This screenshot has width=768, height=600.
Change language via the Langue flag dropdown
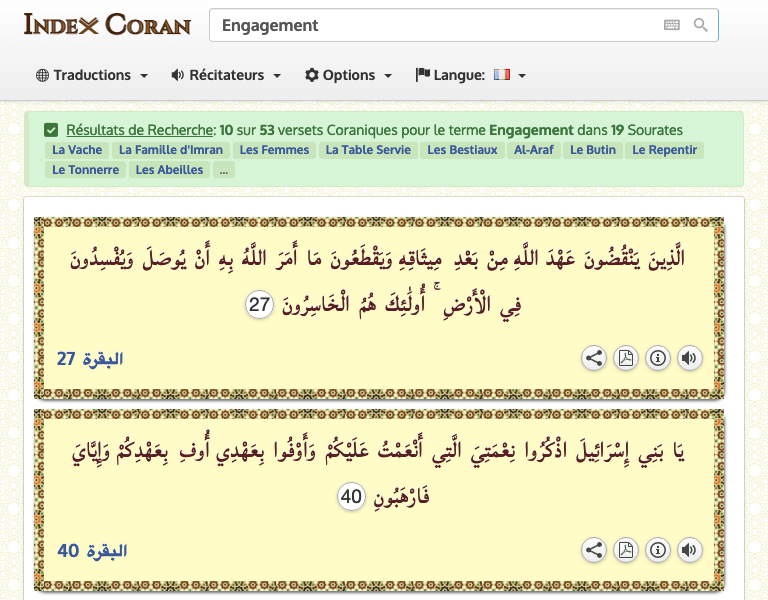point(471,75)
